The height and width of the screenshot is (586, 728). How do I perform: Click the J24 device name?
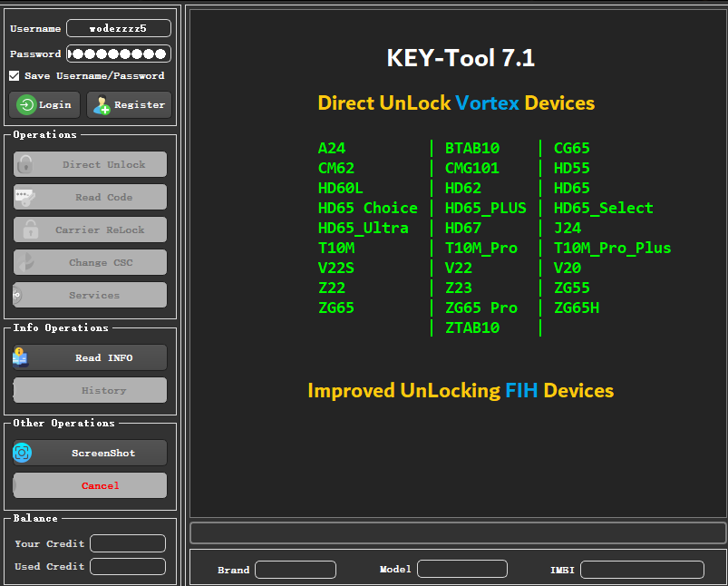click(568, 229)
